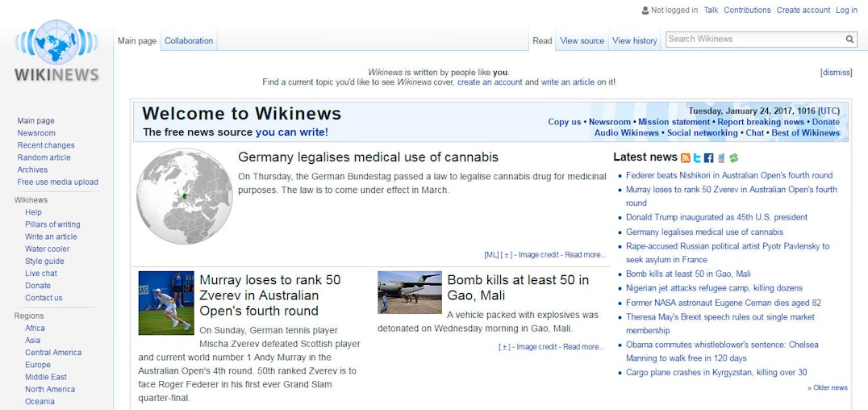Click the Wikinews globe logo
868x410 pixels.
56,51
